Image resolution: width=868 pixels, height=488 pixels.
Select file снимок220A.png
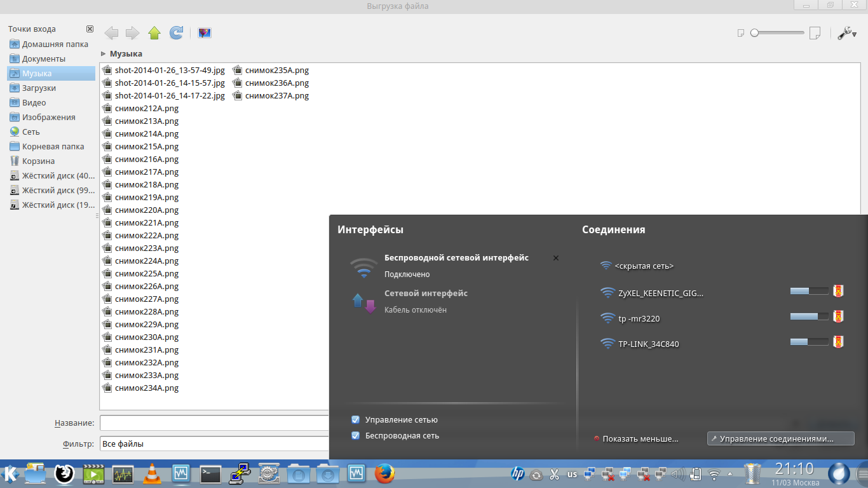(x=140, y=210)
